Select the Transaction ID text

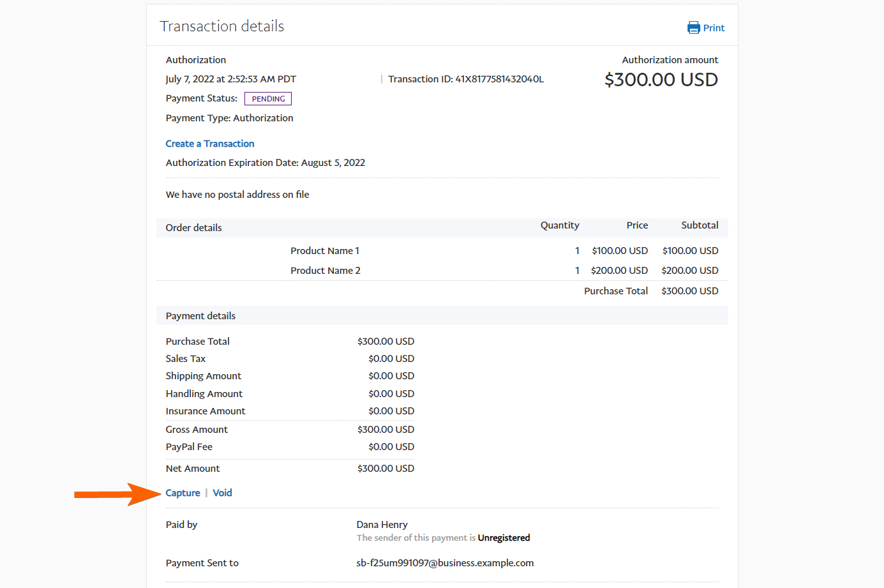tap(466, 79)
